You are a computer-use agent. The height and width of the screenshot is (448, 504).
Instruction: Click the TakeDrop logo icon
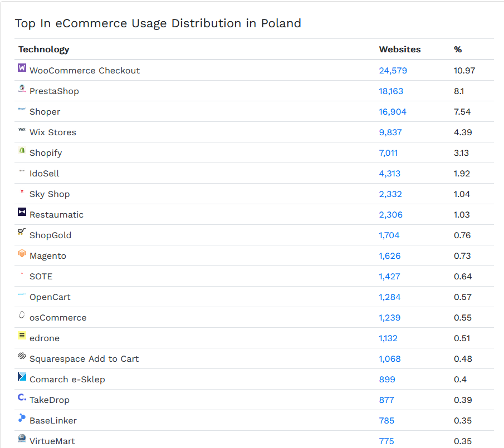coord(22,397)
